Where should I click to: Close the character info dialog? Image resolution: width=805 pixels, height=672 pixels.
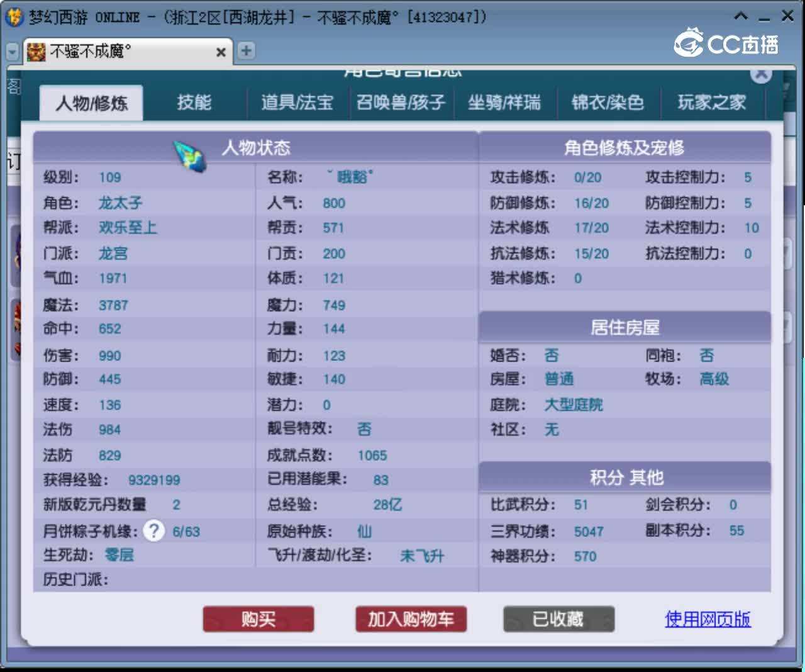761,74
